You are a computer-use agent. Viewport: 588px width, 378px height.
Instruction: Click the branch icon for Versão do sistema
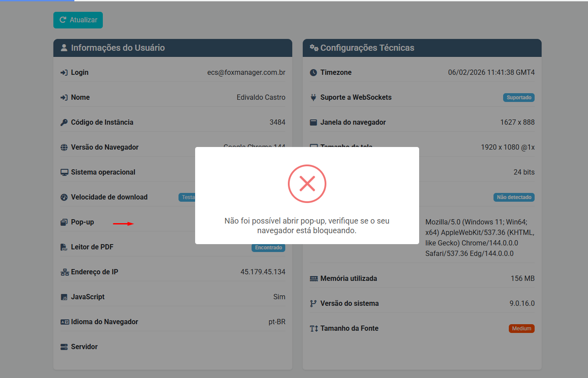point(313,304)
